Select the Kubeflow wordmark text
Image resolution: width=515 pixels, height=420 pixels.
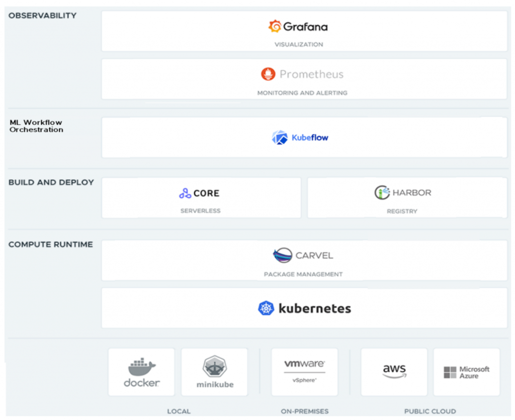pyautogui.click(x=310, y=138)
